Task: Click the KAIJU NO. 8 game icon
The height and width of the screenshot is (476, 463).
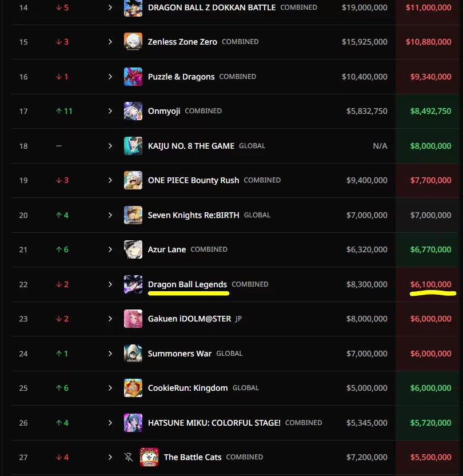Action: click(133, 146)
